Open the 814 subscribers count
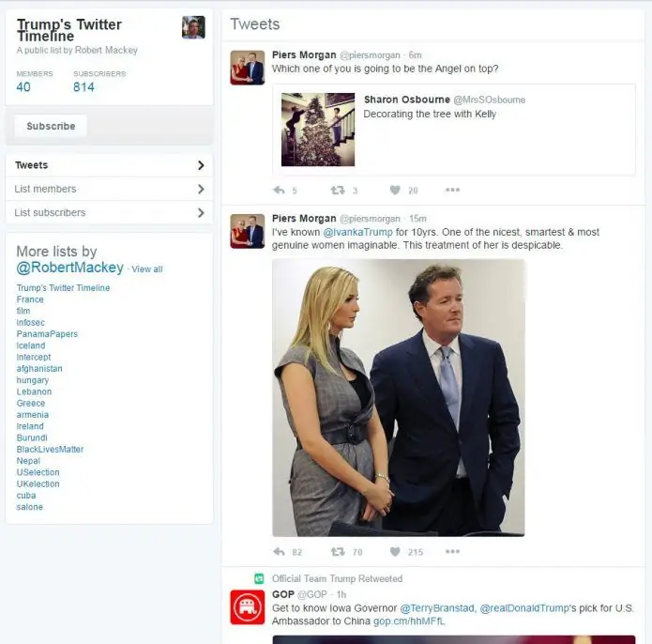The image size is (652, 644). (x=83, y=87)
